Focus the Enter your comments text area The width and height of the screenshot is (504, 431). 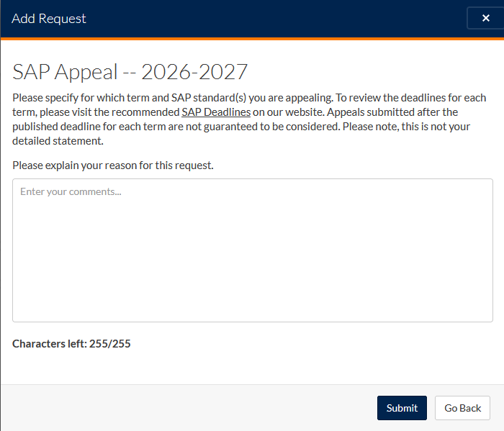click(252, 250)
